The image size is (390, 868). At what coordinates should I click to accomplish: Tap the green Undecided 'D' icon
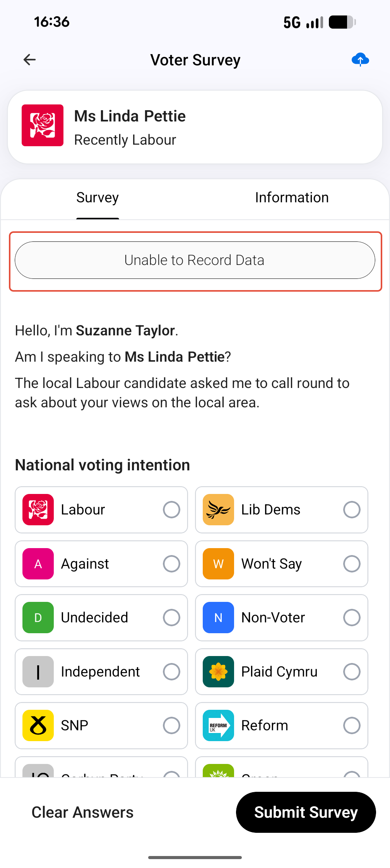pos(38,617)
